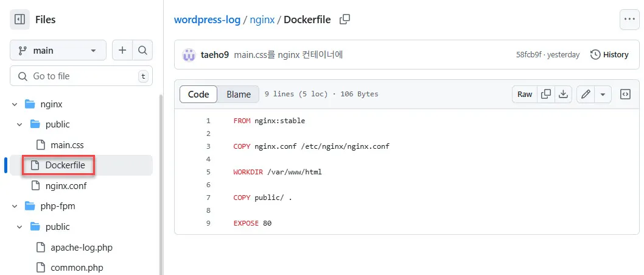This screenshot has width=644, height=275.
Task: Click line number 5
Action: click(208, 172)
